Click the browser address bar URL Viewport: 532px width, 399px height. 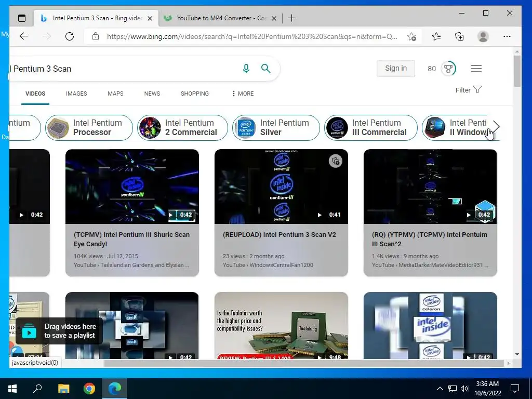point(252,36)
